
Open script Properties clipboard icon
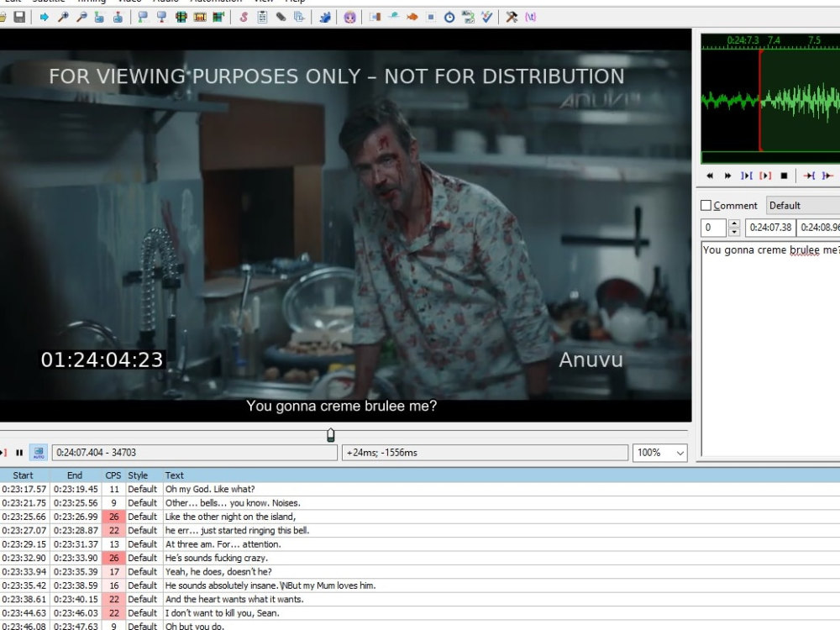pyautogui.click(x=262, y=17)
